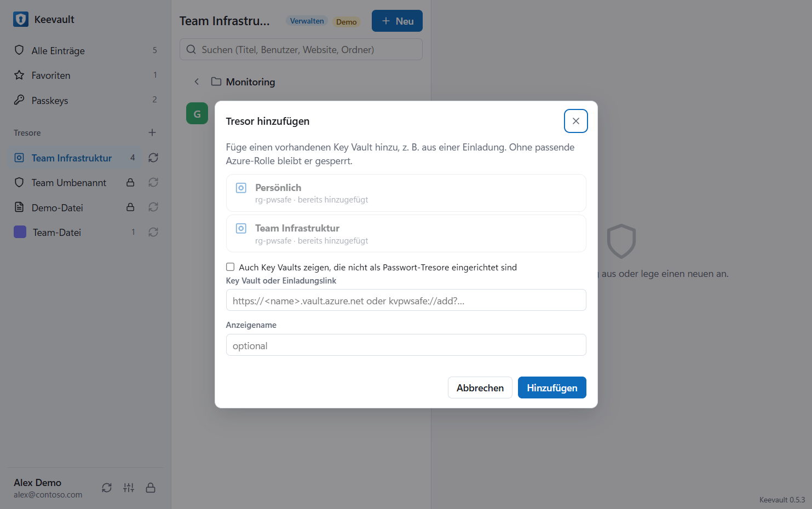Screen dimensions: 812x509
Task: Refresh the Demo-Datei vault
Action: click(153, 207)
